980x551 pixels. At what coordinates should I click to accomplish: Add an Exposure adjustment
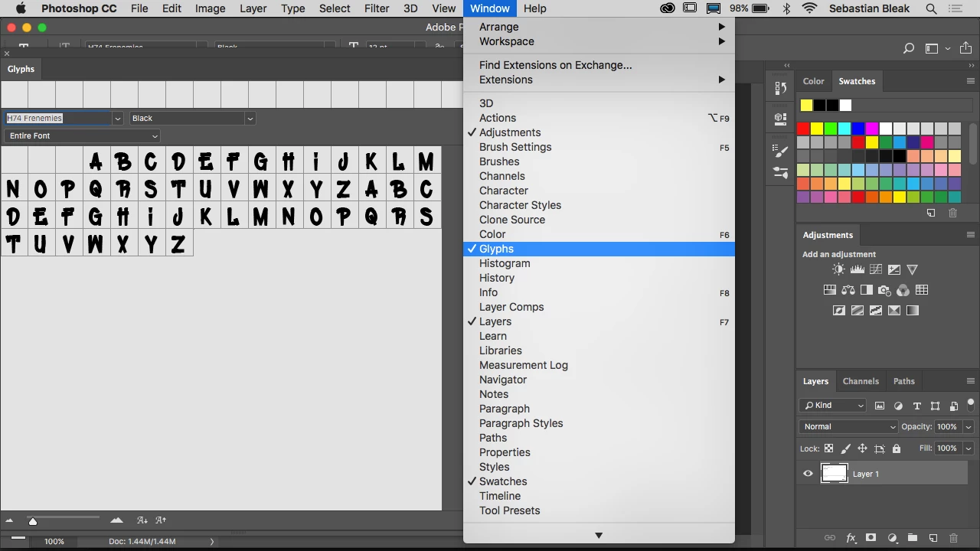pos(893,269)
